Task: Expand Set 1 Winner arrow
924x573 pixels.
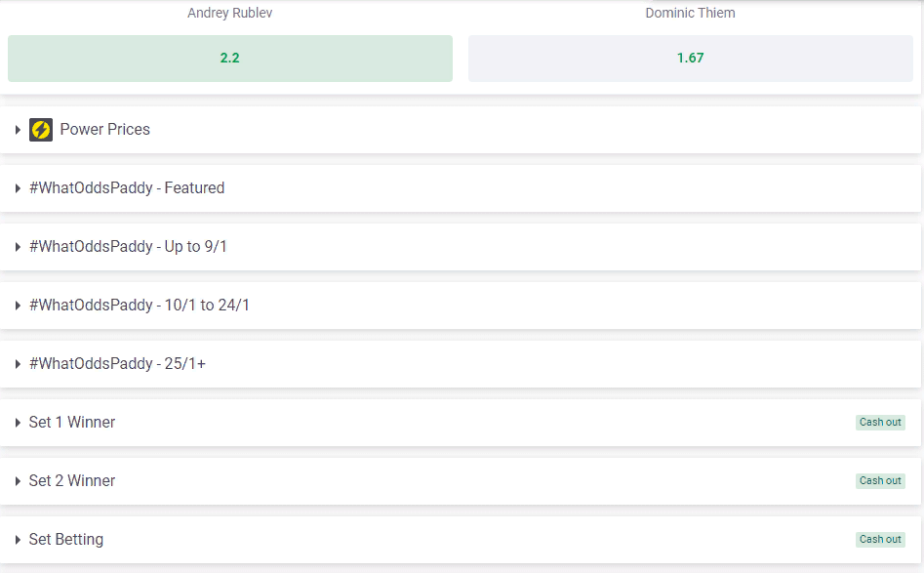Action: pos(18,422)
